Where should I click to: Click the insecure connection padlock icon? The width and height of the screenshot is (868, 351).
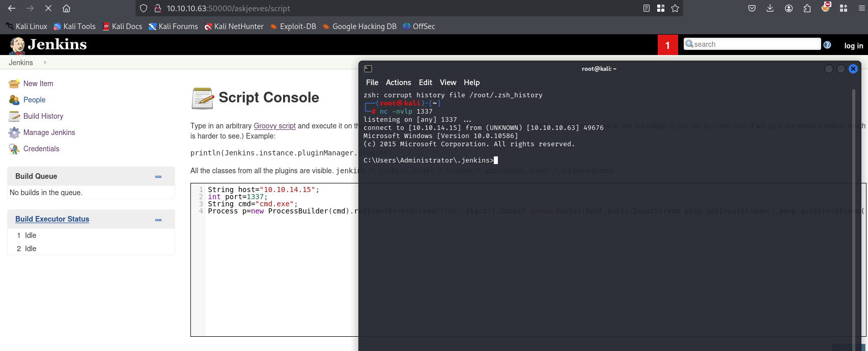(x=157, y=8)
